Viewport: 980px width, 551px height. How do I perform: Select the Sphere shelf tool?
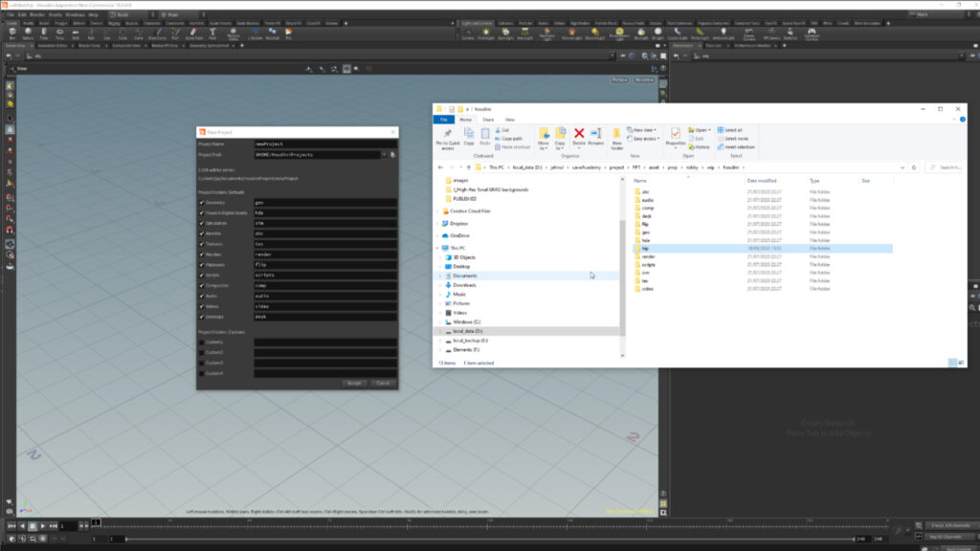click(x=28, y=32)
